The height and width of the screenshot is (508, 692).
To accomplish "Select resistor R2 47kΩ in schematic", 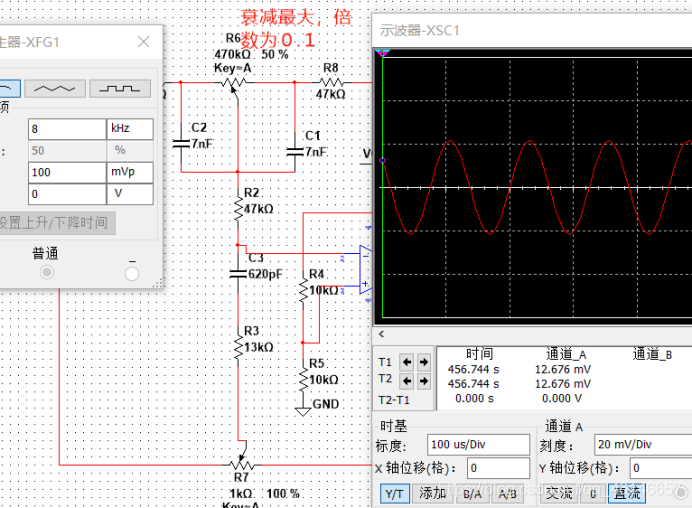I will point(238,208).
